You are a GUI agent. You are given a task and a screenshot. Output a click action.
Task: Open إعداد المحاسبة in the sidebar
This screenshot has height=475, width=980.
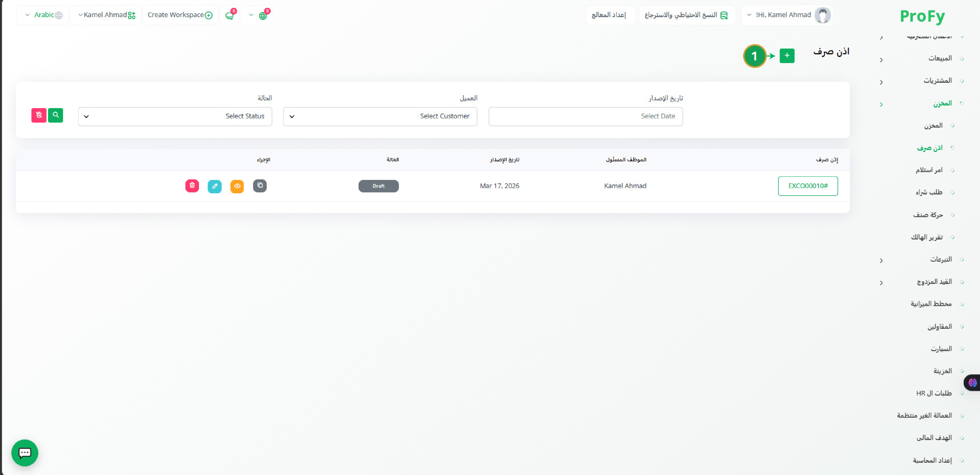(x=932, y=460)
